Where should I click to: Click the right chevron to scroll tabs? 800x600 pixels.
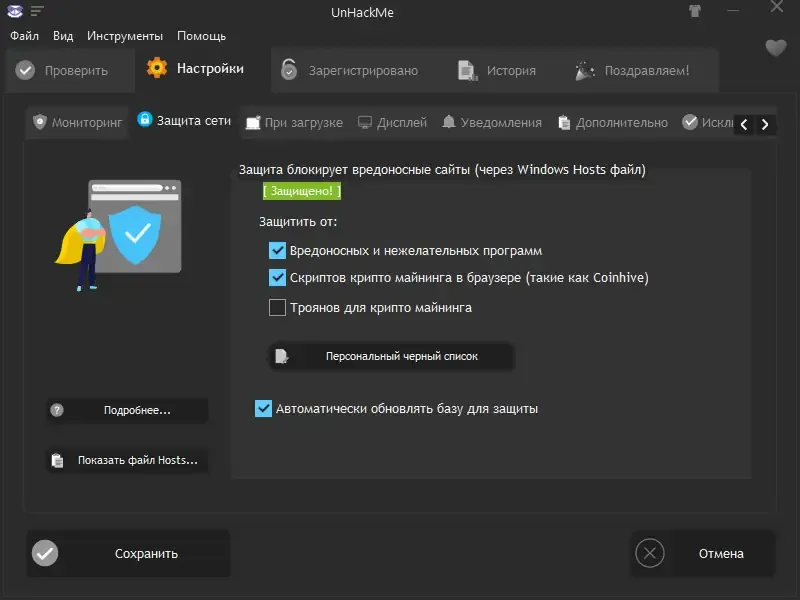coord(765,124)
